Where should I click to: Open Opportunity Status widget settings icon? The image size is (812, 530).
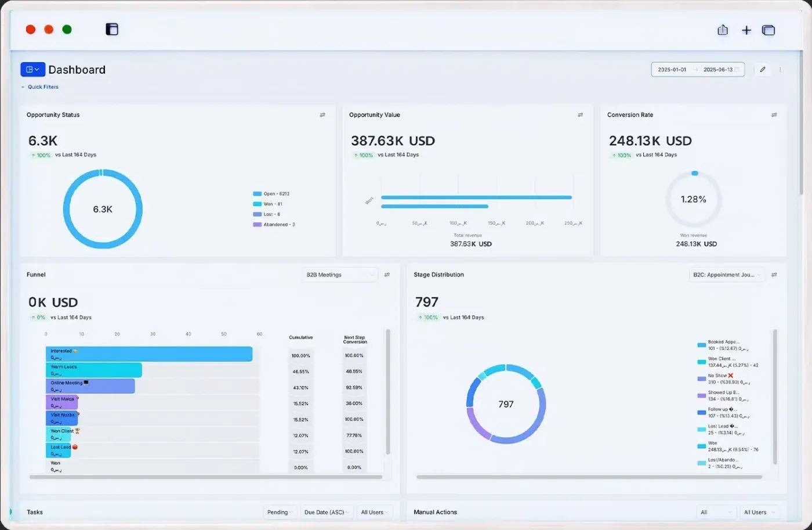click(x=322, y=115)
